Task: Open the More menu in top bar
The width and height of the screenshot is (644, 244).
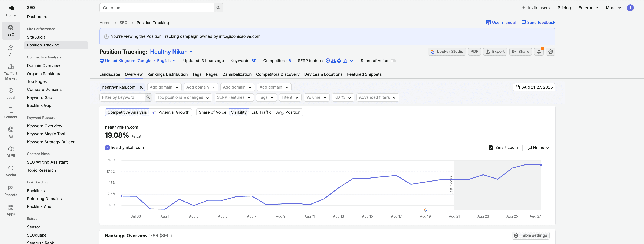Action: [x=614, y=8]
